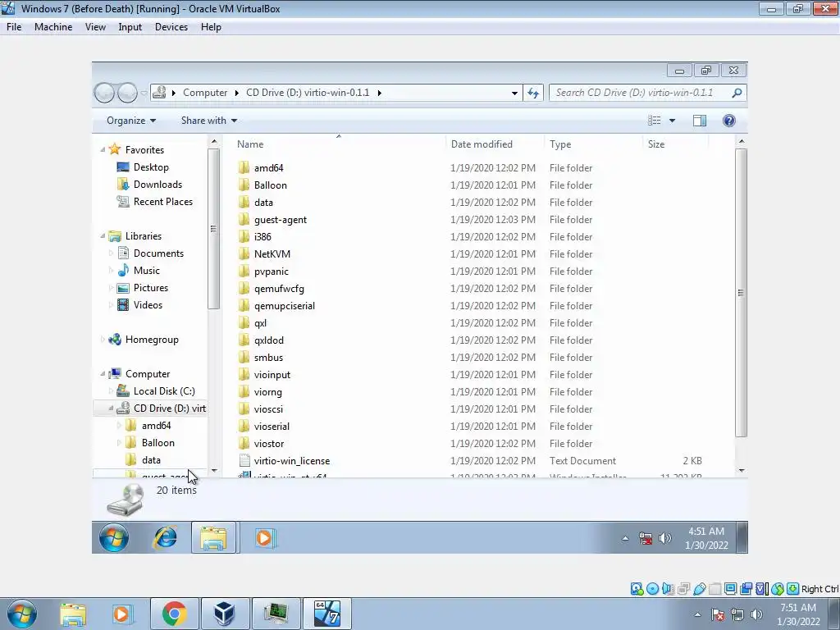
Task: Open the Input menu
Action: [130, 27]
